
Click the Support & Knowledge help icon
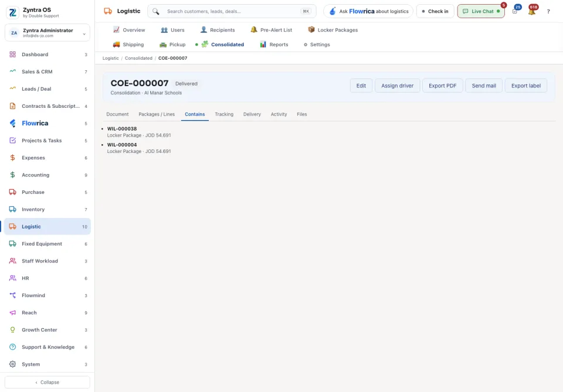(12, 347)
